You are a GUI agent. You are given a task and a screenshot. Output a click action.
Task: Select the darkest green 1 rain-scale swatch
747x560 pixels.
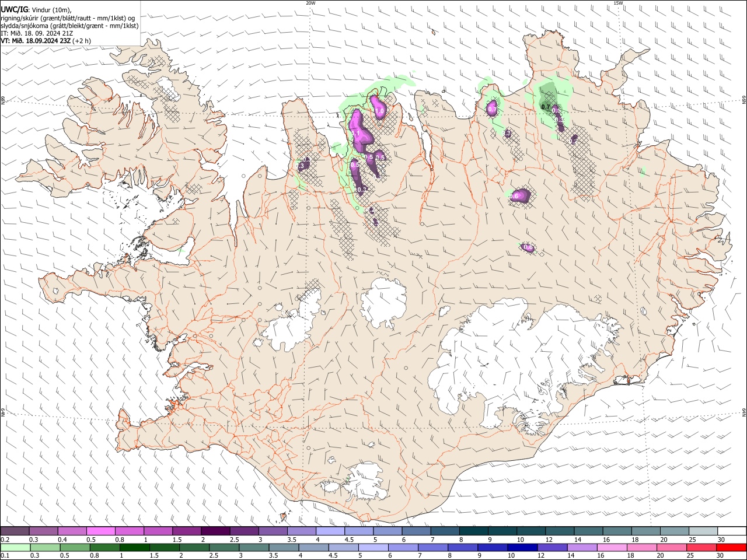(134, 547)
